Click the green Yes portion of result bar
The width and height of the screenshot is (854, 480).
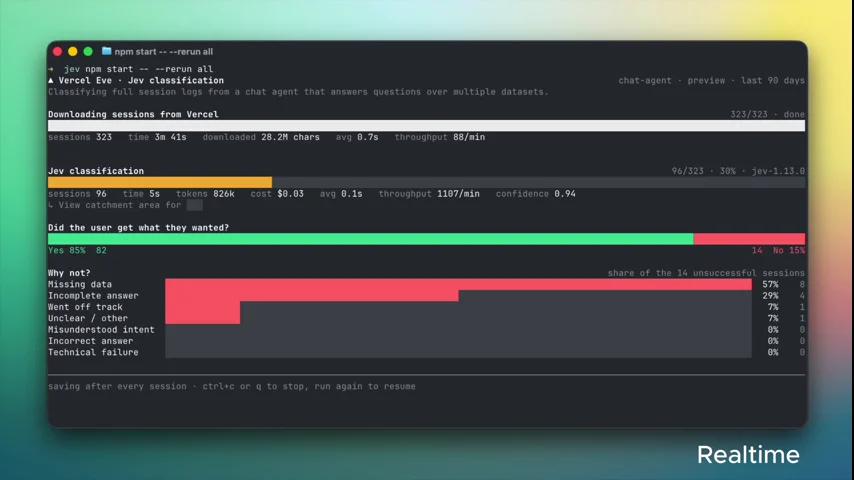(x=370, y=239)
